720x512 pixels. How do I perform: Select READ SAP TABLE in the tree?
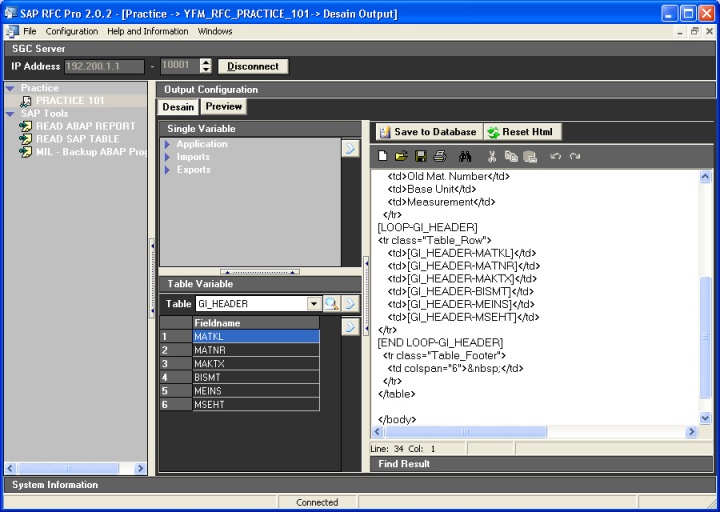(77, 139)
